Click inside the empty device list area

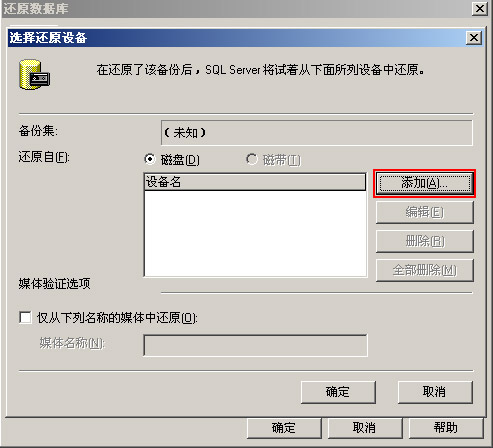click(255, 233)
